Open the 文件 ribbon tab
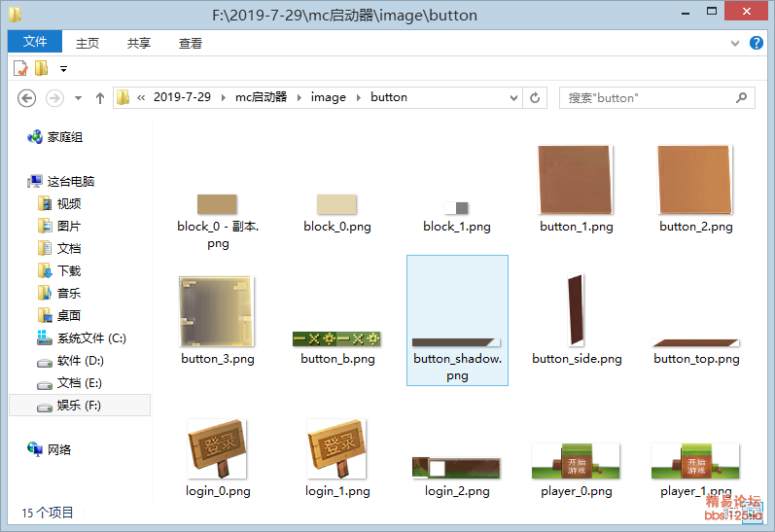Viewport: 775px width, 532px height. [x=35, y=42]
